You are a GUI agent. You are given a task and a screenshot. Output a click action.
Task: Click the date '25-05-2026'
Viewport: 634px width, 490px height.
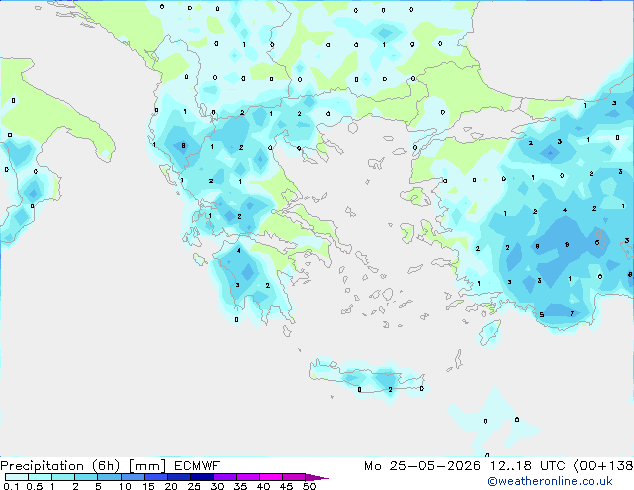[x=435, y=466]
